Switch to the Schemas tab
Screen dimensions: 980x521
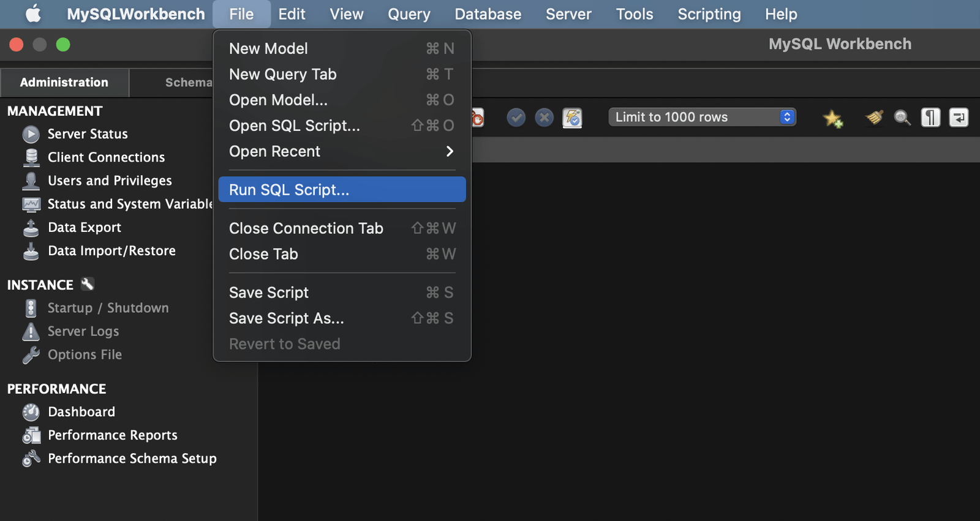[x=171, y=83]
